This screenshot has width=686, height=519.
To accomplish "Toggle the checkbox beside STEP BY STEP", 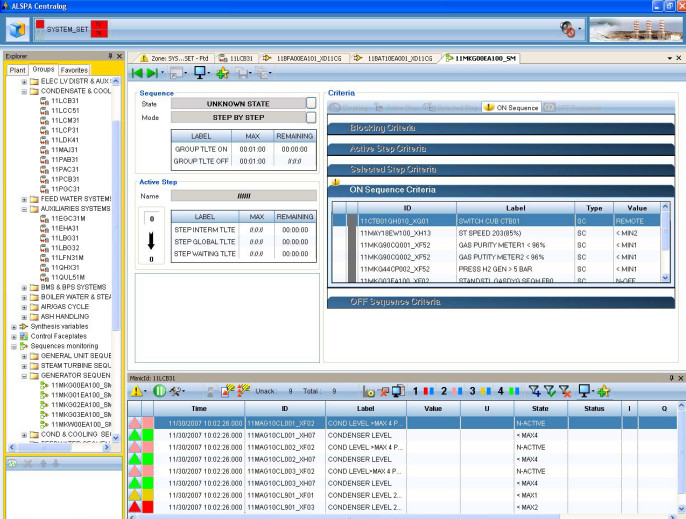I will click(x=311, y=117).
